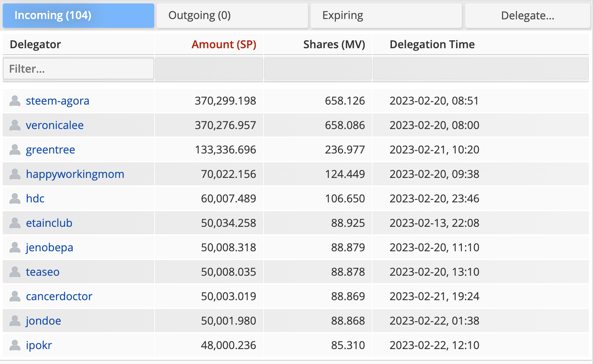593x364 pixels.
Task: Click the user icon beside steem-agora
Action: (15, 101)
